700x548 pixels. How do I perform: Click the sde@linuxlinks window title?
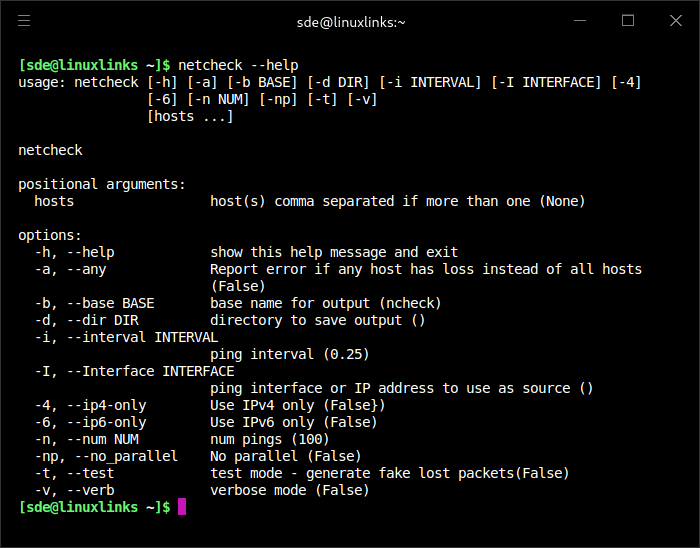[x=350, y=21]
